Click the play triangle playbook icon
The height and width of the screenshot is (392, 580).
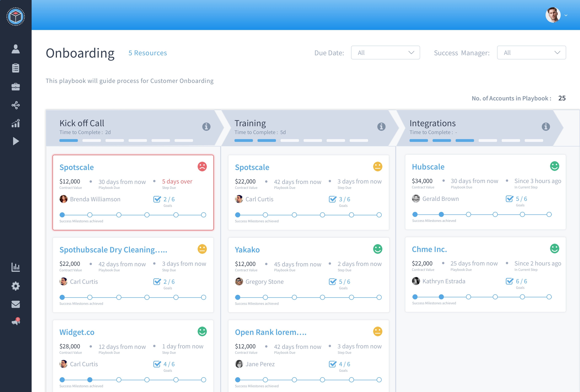16,141
